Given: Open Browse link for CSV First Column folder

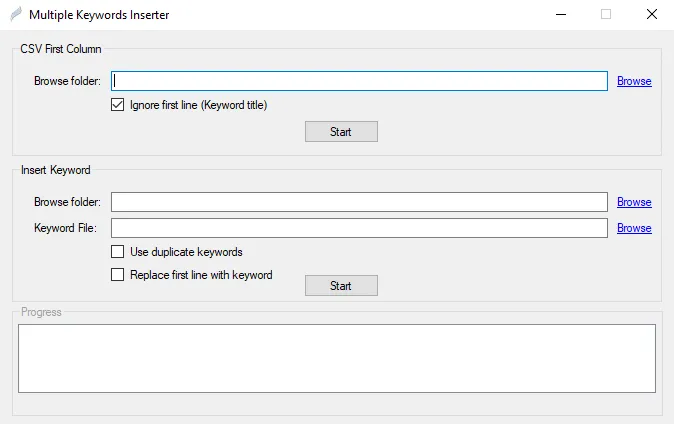Looking at the screenshot, I should (x=634, y=81).
